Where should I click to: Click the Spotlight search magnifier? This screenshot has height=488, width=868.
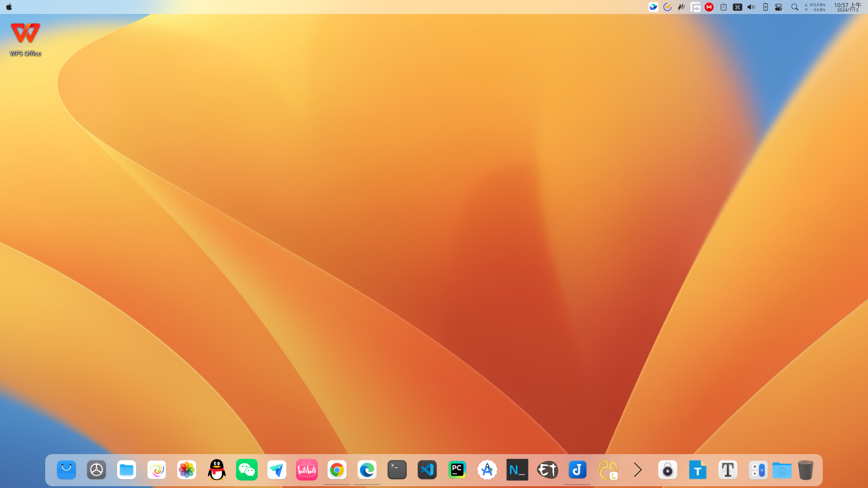(x=794, y=7)
